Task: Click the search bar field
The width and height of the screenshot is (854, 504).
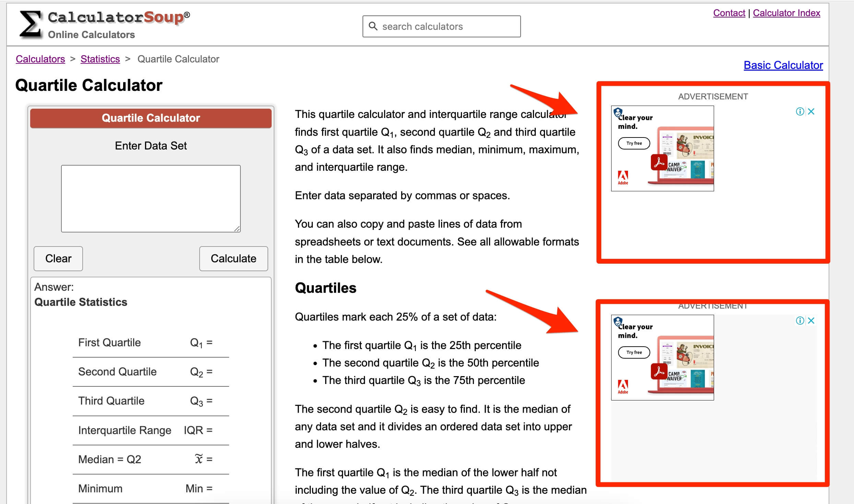Action: click(442, 26)
